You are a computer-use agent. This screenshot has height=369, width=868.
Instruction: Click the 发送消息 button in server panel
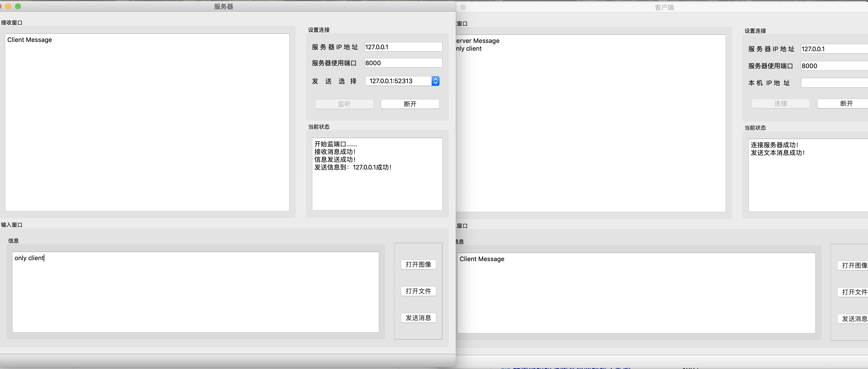coord(419,317)
